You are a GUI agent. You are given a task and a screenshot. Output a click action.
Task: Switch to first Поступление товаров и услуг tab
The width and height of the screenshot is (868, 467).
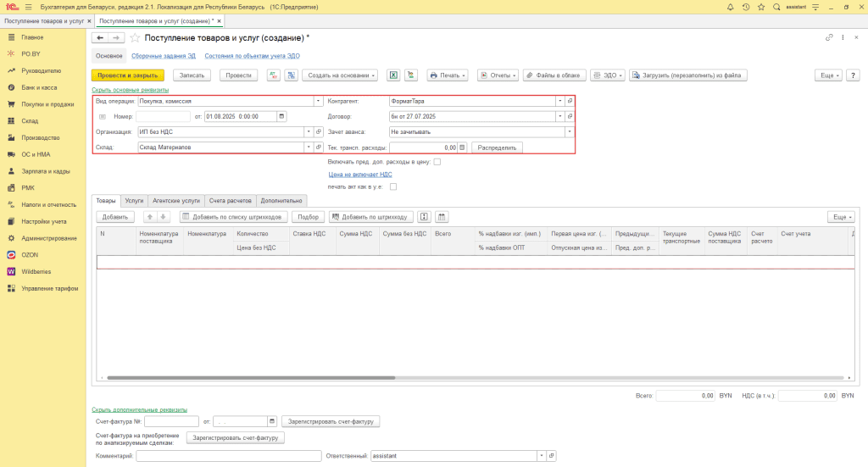[x=44, y=21]
